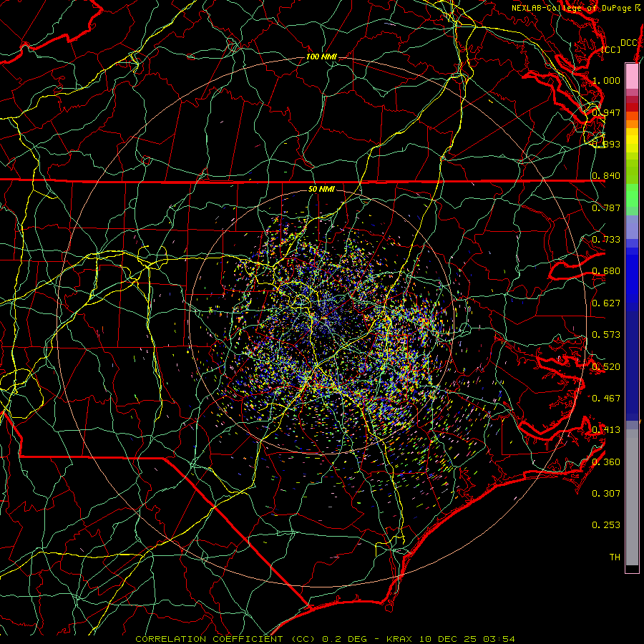
Task: Click the 0.733 value on color scale
Action: pos(606,239)
